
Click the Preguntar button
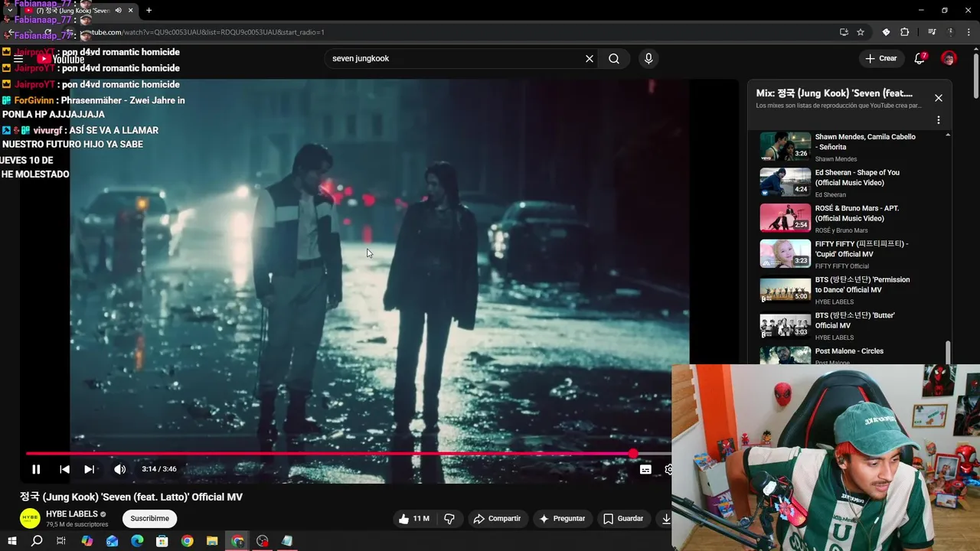click(x=562, y=519)
